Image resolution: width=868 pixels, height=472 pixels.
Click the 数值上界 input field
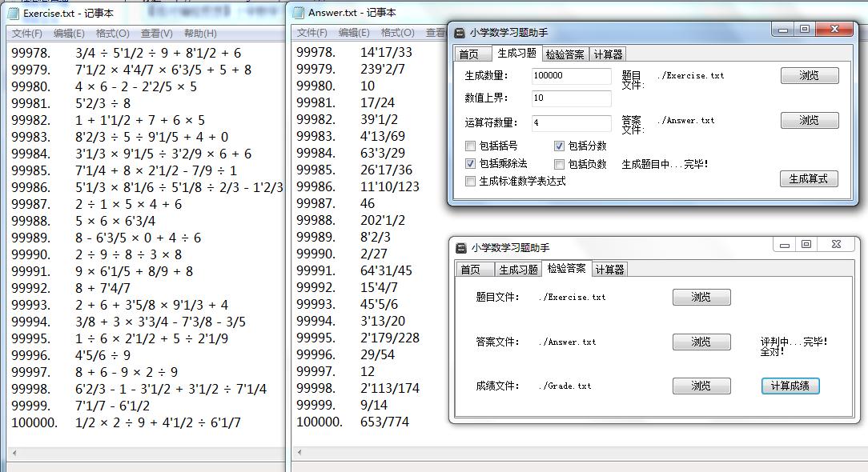click(x=571, y=98)
